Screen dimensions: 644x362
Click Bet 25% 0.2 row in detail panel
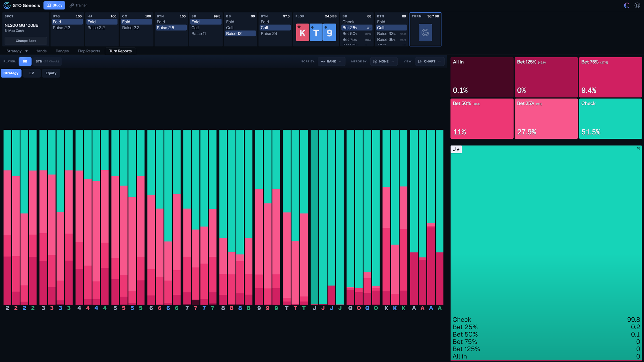pyautogui.click(x=546, y=327)
